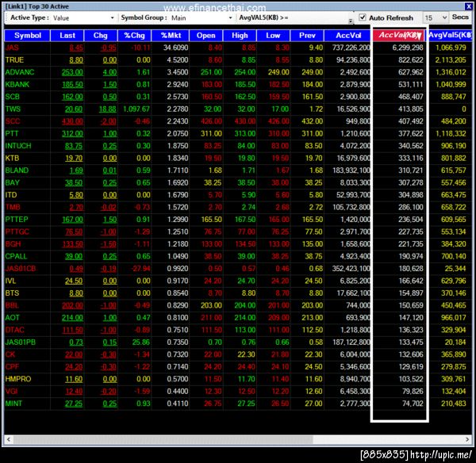Sort by the %Chg column header
Image resolution: width=476 pixels, height=463 pixels.
pyautogui.click(x=135, y=36)
